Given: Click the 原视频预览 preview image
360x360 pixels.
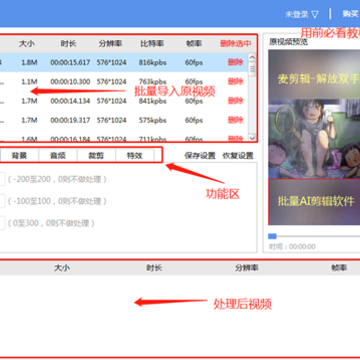Looking at the screenshot, I should coord(314,137).
